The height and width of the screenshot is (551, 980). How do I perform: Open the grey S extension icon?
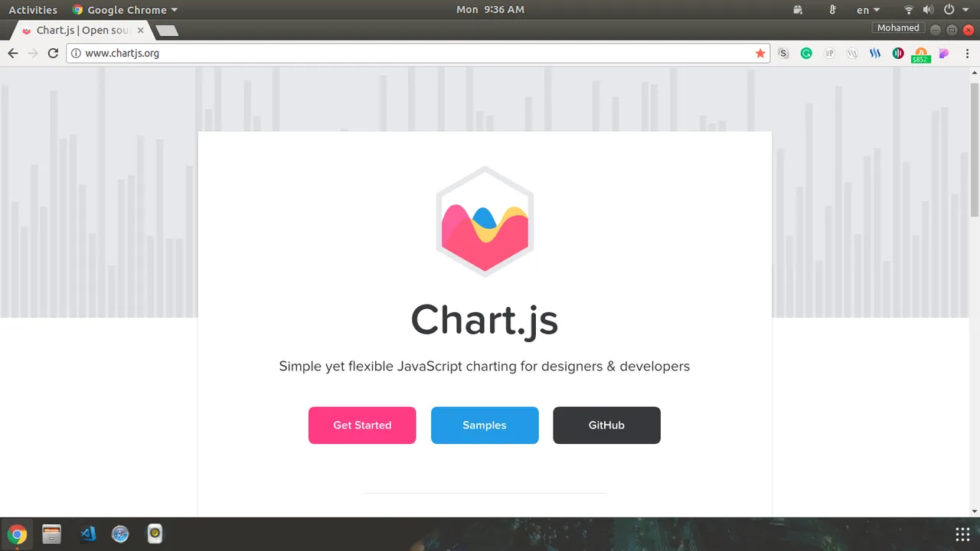pos(783,53)
